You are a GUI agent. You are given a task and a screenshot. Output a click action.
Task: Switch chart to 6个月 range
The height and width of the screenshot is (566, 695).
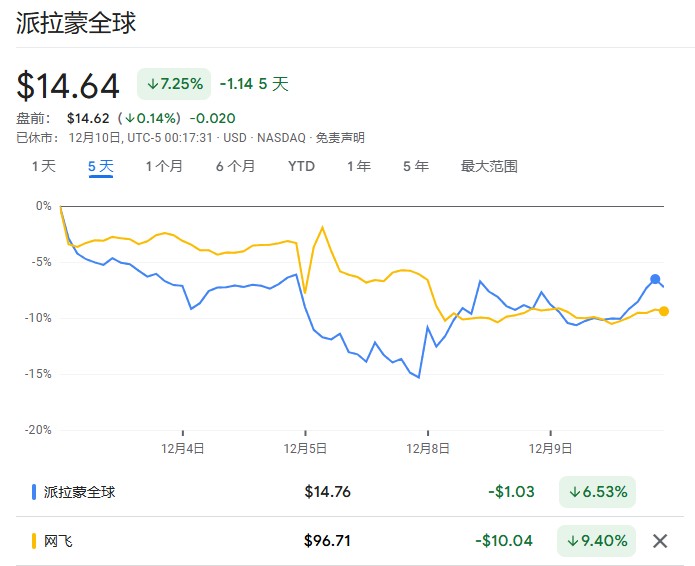(235, 166)
